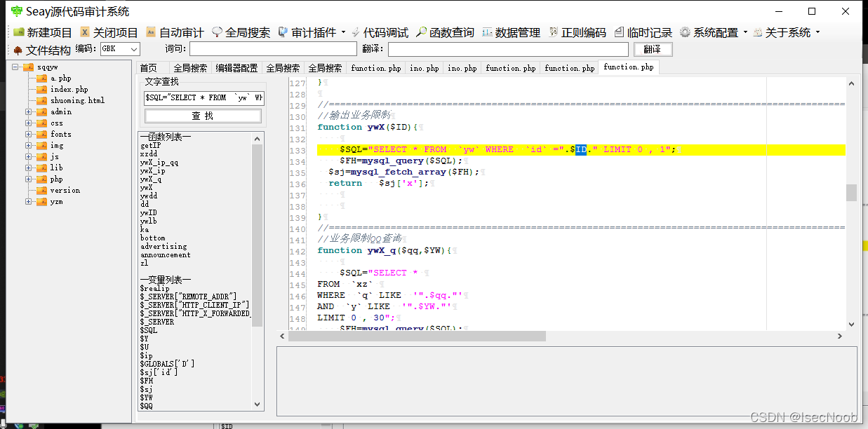Select ywdd in the function list
The height and width of the screenshot is (429, 868).
148,196
